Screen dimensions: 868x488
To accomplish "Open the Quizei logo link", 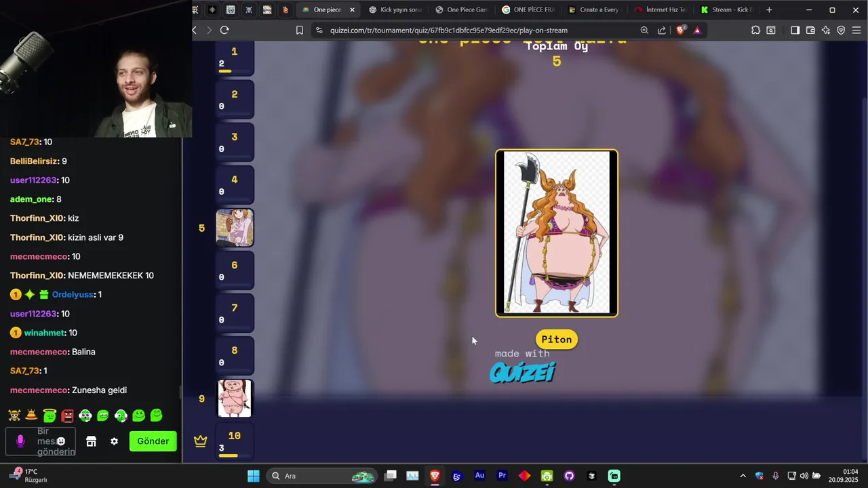I will tap(522, 372).
